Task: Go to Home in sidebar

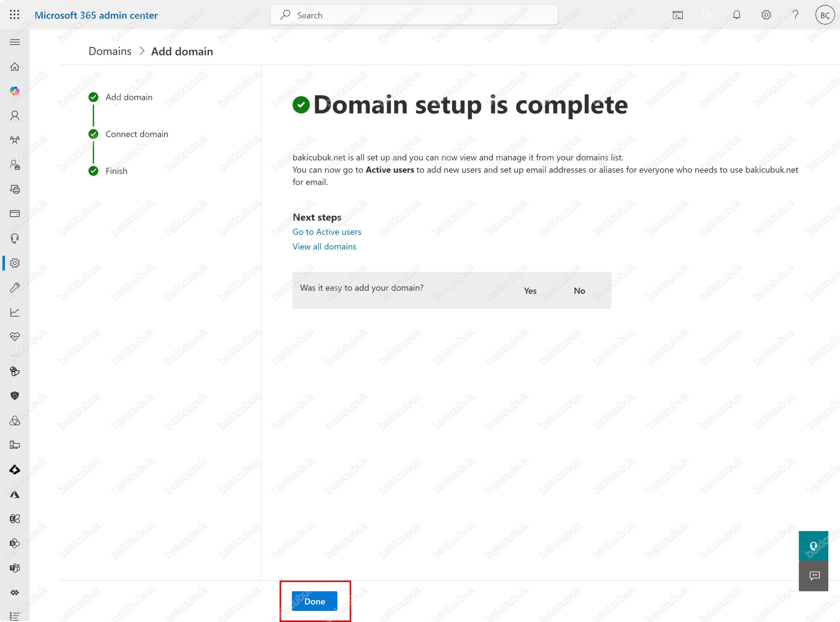Action: [15, 67]
